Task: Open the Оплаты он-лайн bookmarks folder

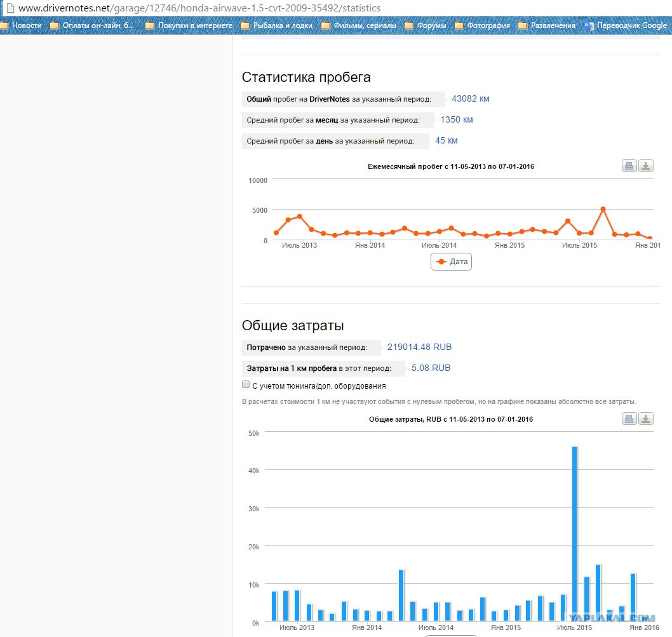Action: [93, 25]
